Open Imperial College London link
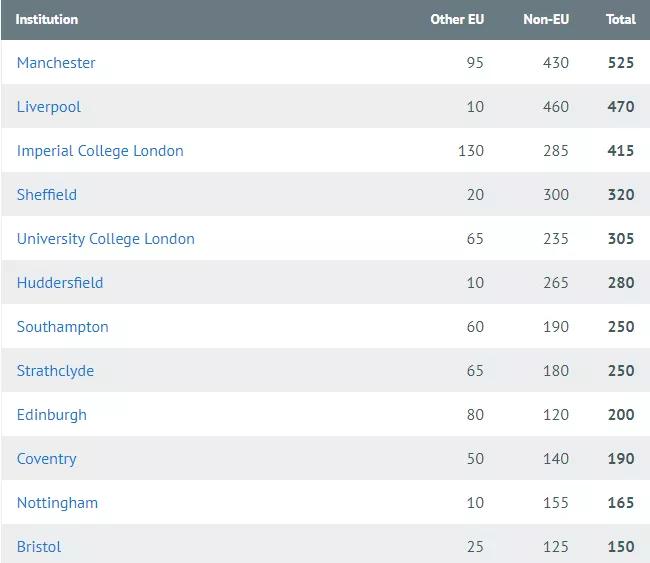This screenshot has width=650, height=563. coord(100,151)
